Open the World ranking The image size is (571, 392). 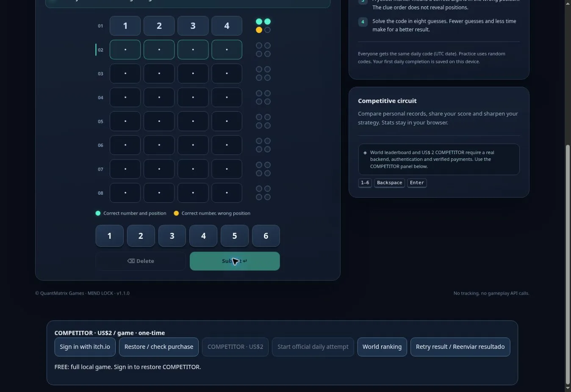(x=382, y=347)
